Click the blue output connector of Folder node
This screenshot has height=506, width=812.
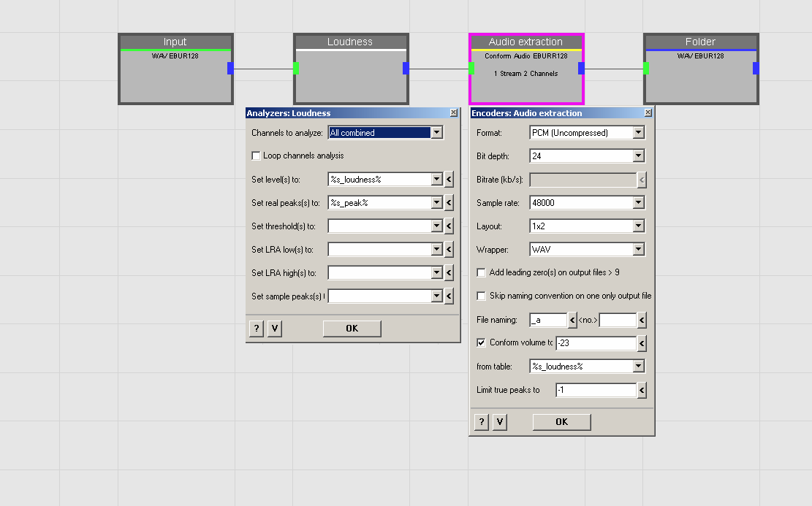pyautogui.click(x=756, y=69)
